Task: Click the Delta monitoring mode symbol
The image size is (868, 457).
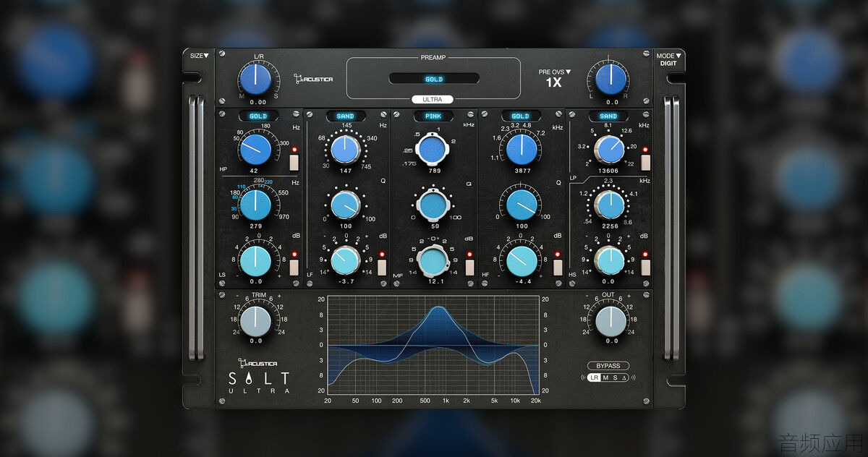Action: point(624,377)
